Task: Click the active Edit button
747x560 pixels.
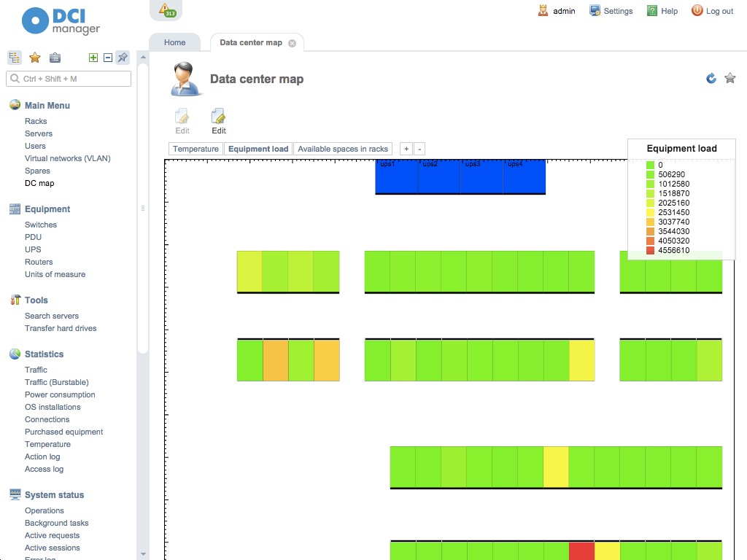Action: 219,120
